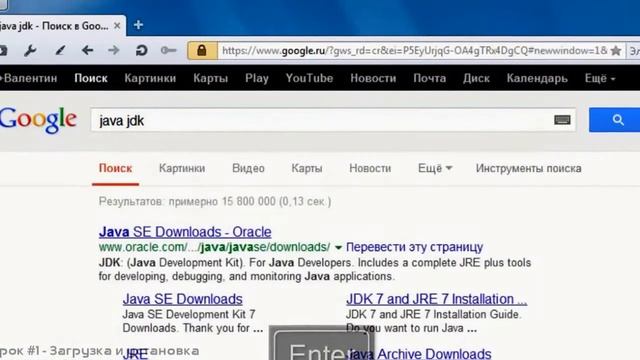
Task: Open Диск in the black Google bar
Action: [476, 78]
